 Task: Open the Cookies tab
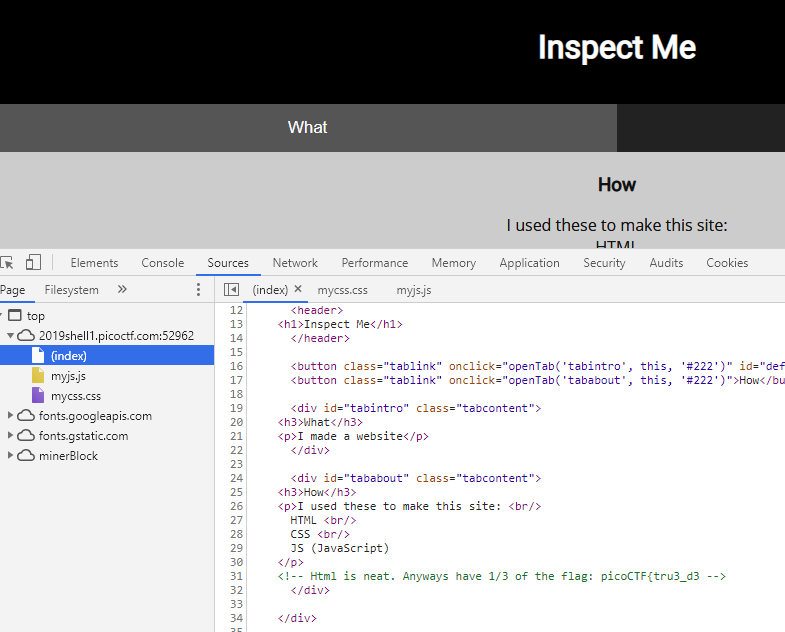point(727,263)
